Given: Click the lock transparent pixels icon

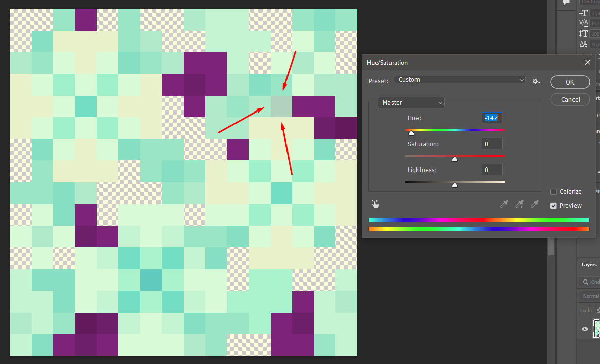Looking at the screenshot, I should [x=597, y=310].
